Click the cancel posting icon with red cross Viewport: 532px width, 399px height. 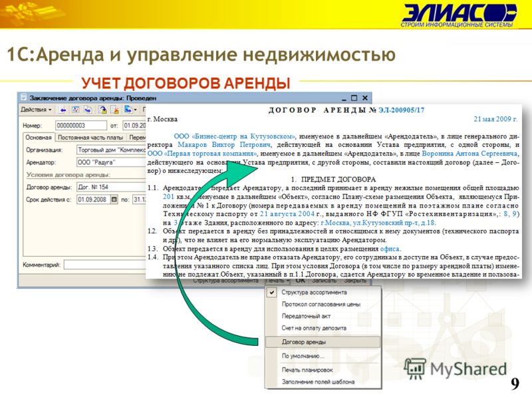click(x=114, y=110)
